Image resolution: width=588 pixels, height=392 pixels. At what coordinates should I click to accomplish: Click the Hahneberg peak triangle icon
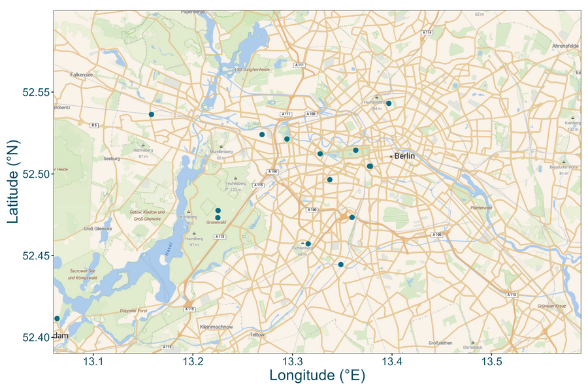coord(143,145)
